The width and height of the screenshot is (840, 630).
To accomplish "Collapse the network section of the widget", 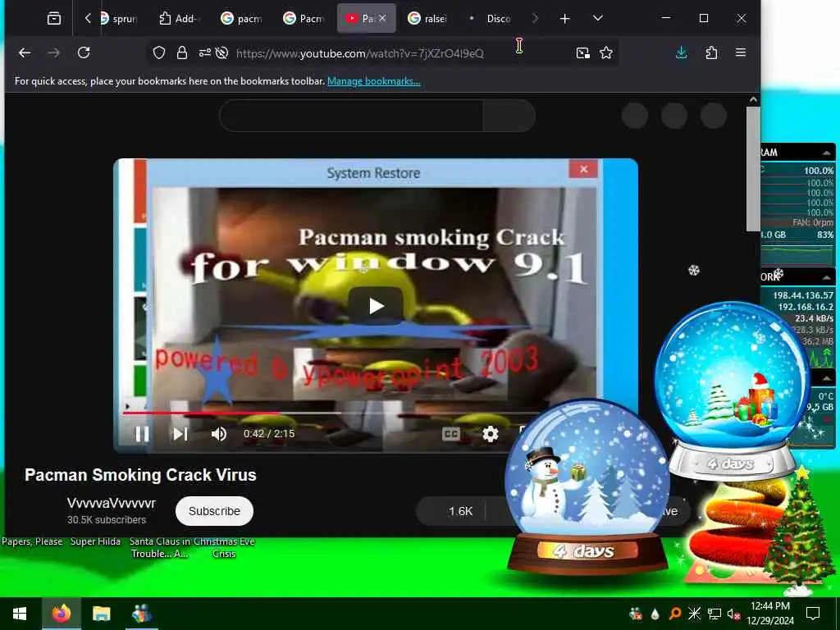I will 827,277.
